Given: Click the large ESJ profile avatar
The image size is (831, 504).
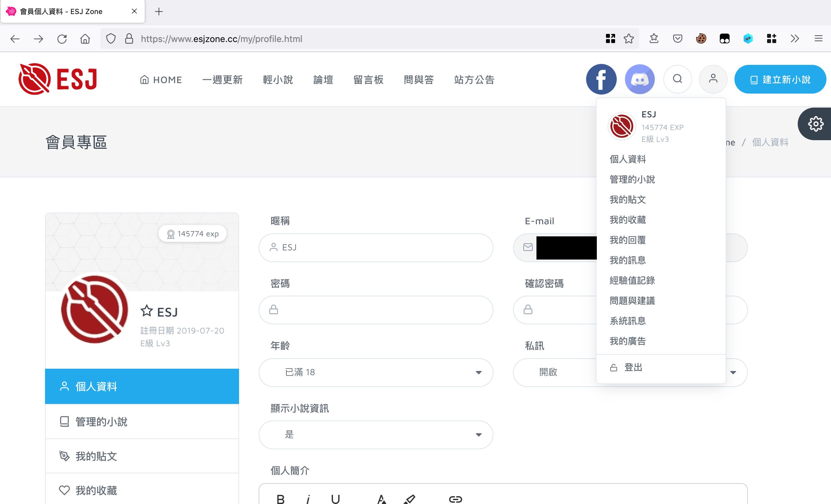Looking at the screenshot, I should point(95,309).
